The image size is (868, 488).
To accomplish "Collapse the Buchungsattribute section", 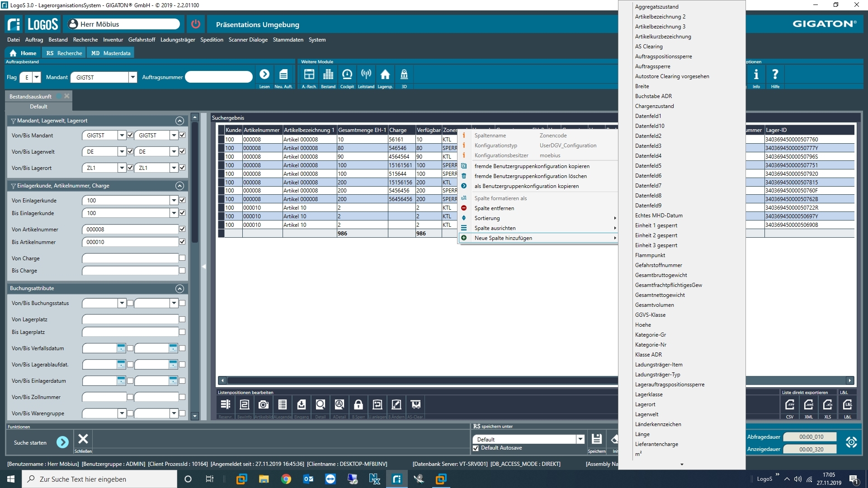I will point(179,289).
